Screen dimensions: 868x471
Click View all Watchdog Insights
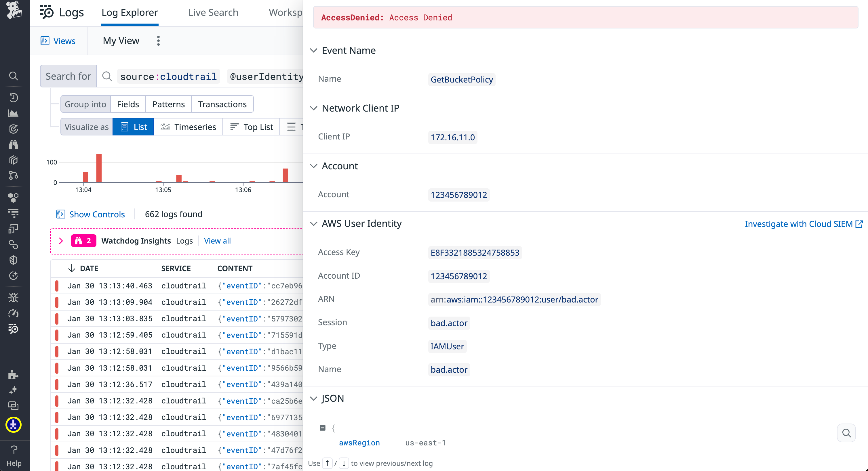pos(217,241)
